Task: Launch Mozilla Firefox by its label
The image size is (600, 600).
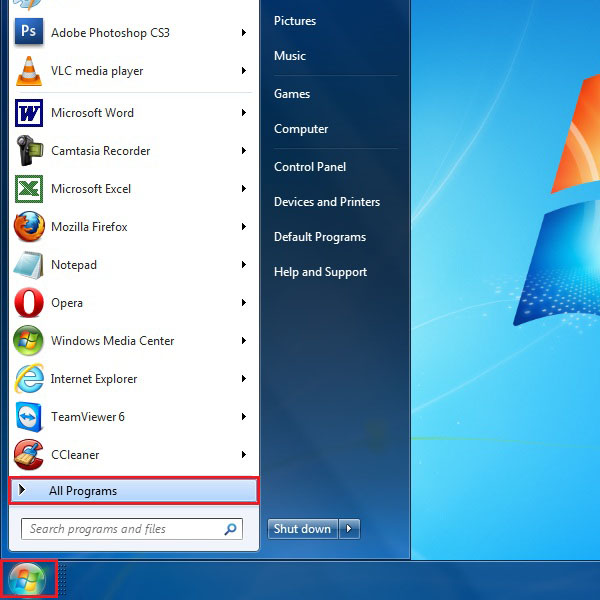Action: point(89,227)
